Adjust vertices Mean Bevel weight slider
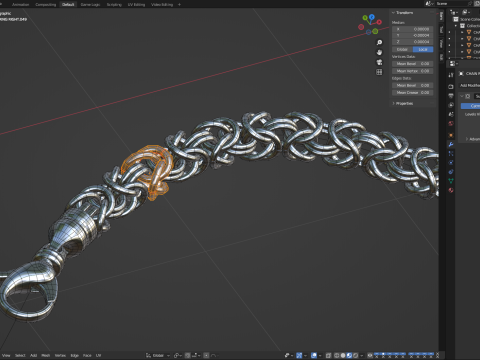 point(413,64)
